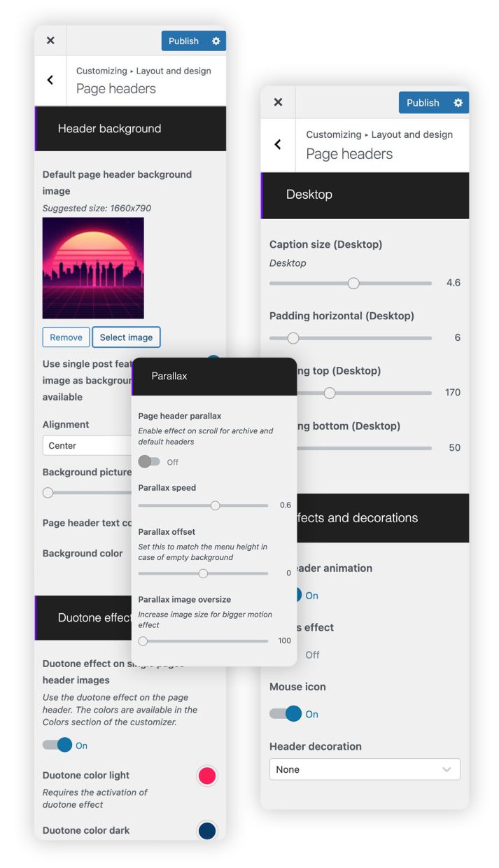Disable the Duotone effect toggle

point(57,745)
